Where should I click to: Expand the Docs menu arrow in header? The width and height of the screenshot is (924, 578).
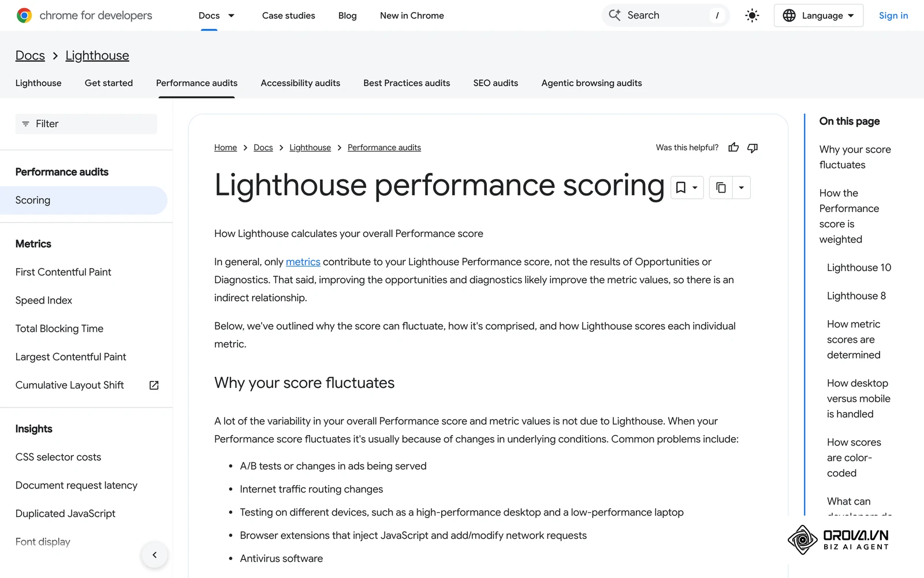(232, 16)
